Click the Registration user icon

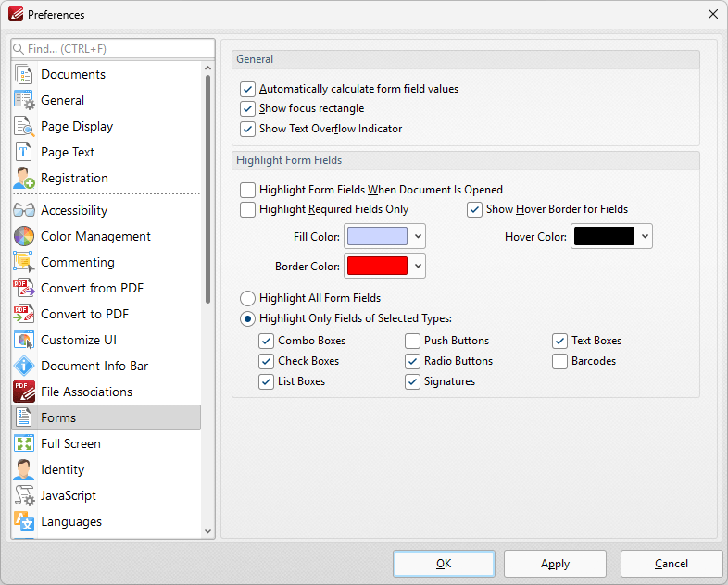[24, 178]
